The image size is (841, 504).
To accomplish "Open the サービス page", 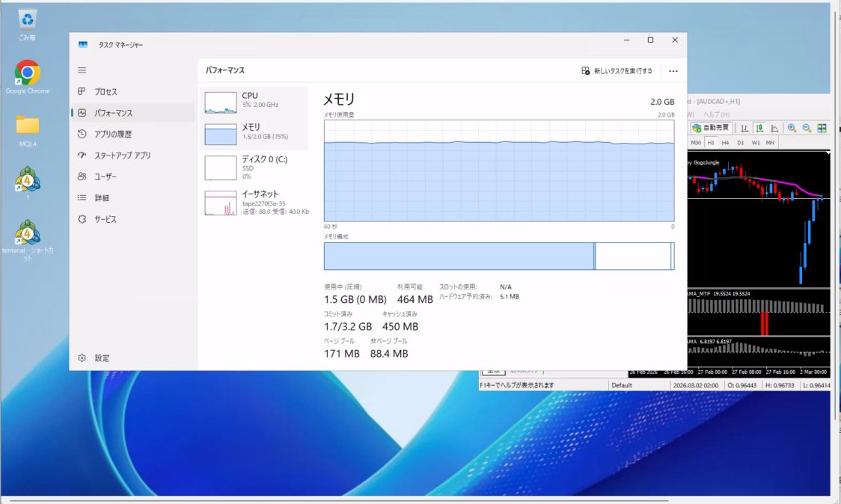I will pos(105,219).
